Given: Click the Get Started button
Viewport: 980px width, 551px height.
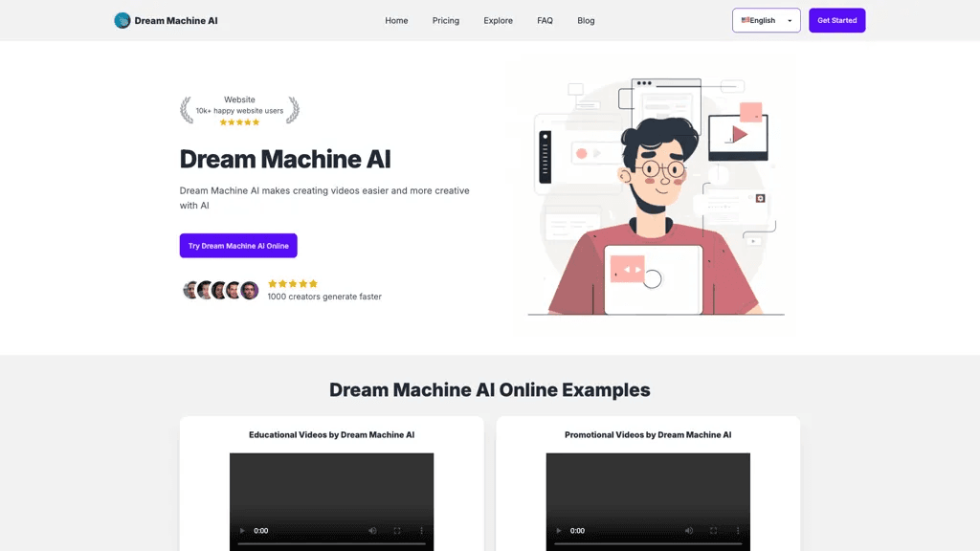Looking at the screenshot, I should click(x=836, y=21).
